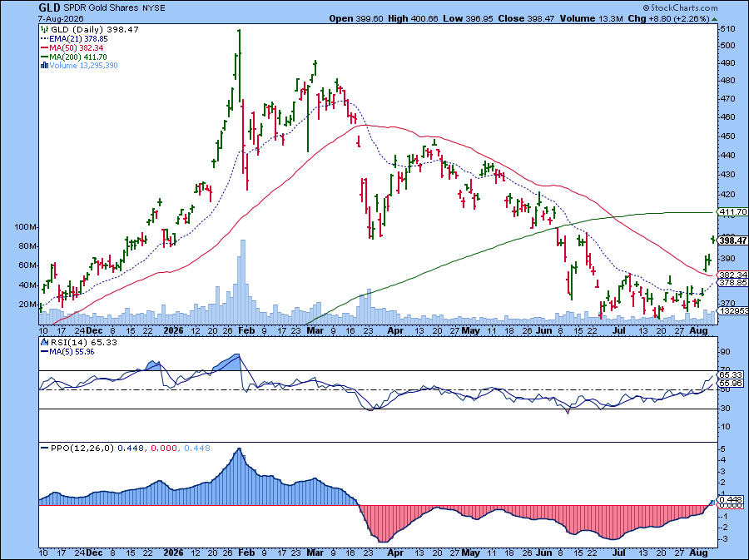This screenshot has height=560, width=749.
Task: Click the RSI(14) legend area icon
Action: [44, 342]
